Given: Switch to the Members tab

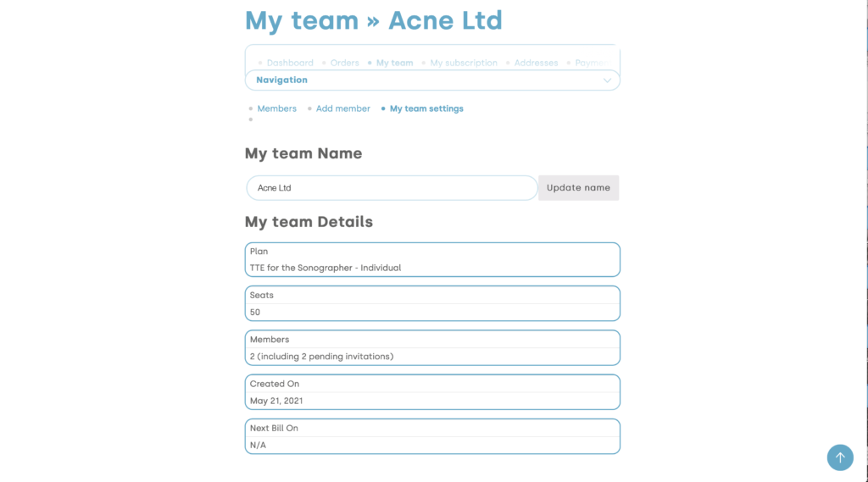Looking at the screenshot, I should pyautogui.click(x=277, y=108).
